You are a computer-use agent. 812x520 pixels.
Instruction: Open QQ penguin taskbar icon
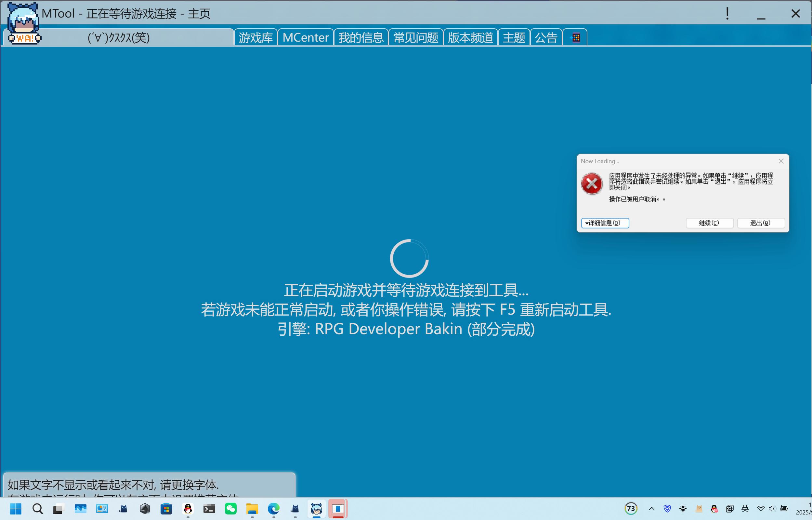(188, 509)
